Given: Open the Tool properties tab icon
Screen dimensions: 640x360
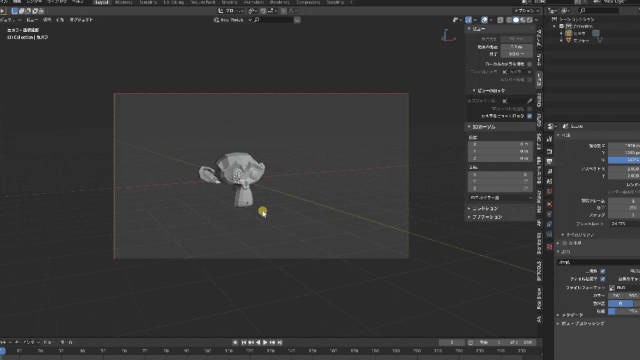Looking at the screenshot, I should coord(549,139).
